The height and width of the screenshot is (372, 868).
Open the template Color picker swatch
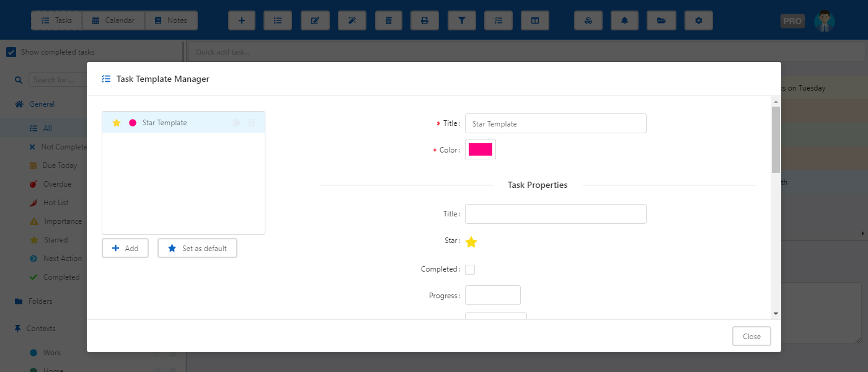480,149
